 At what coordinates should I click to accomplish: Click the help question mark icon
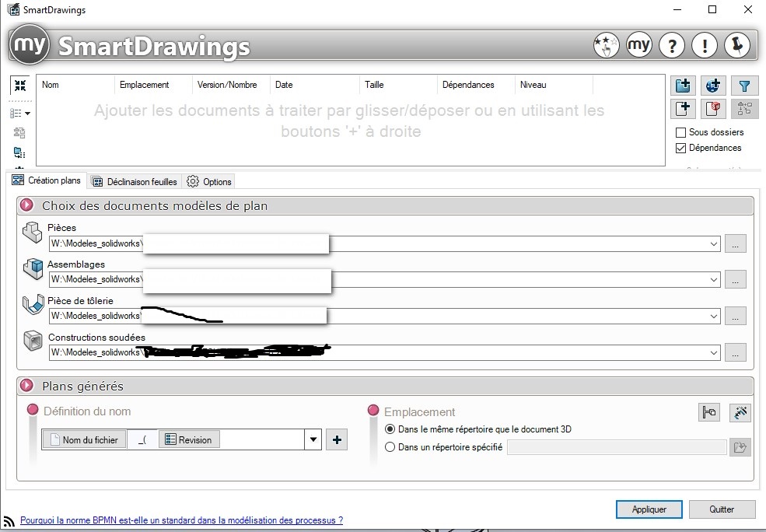tap(672, 45)
